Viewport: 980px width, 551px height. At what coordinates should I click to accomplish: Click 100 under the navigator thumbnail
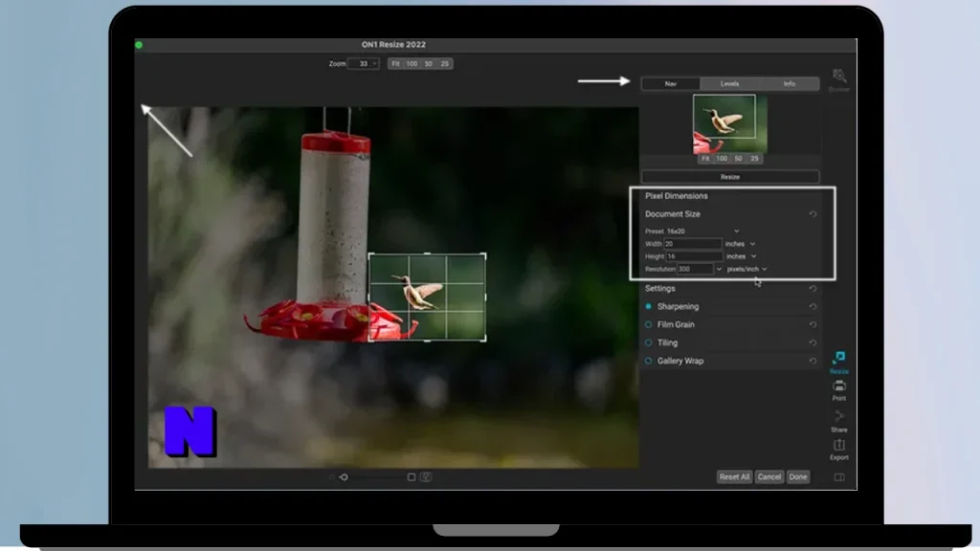tap(722, 159)
